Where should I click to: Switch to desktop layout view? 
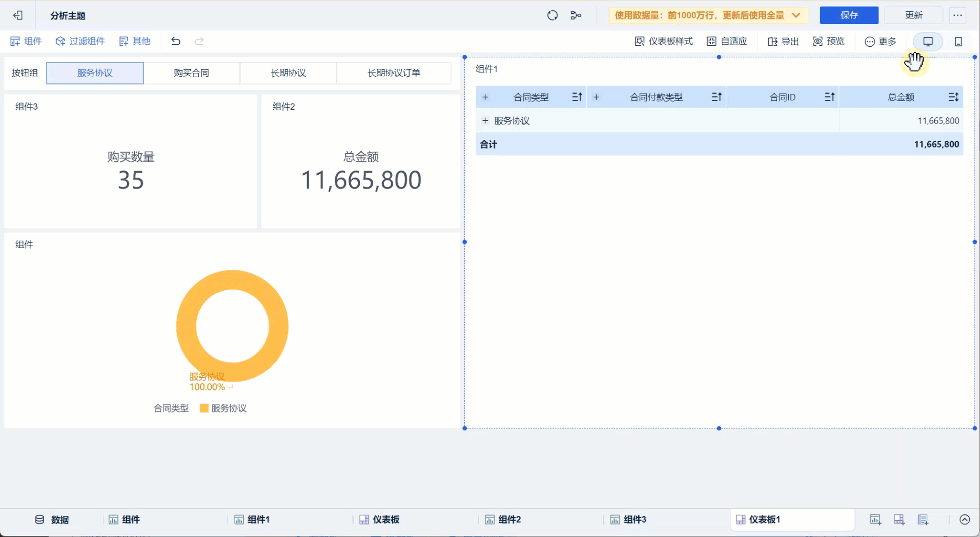point(928,42)
